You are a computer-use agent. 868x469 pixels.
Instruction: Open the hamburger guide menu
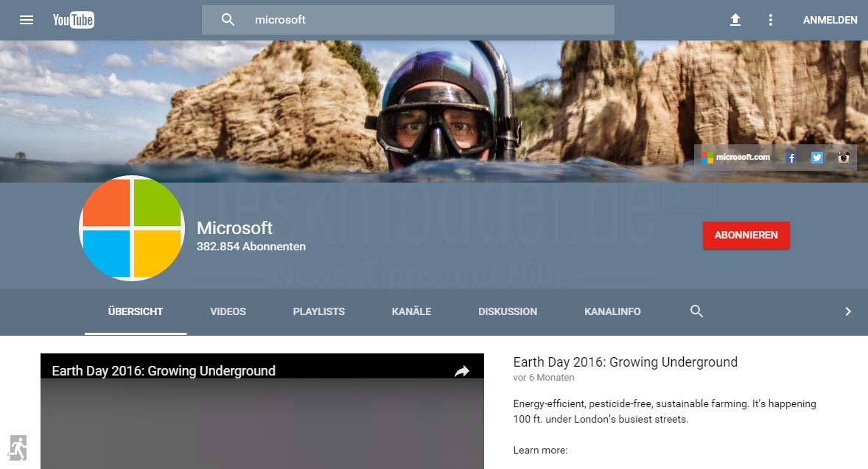27,20
